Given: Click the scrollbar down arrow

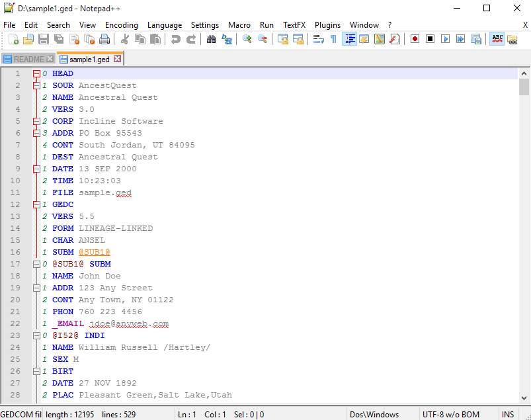Looking at the screenshot, I should pyautogui.click(x=524, y=398).
